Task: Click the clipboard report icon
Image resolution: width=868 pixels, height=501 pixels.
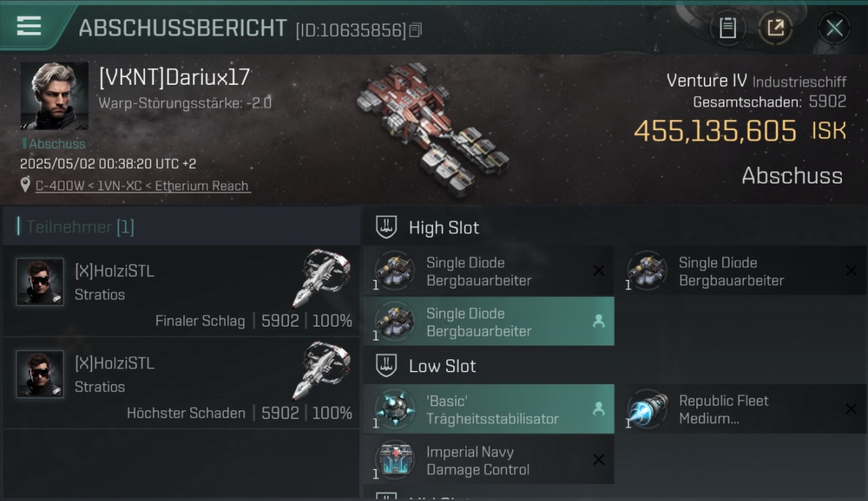Action: click(x=728, y=28)
